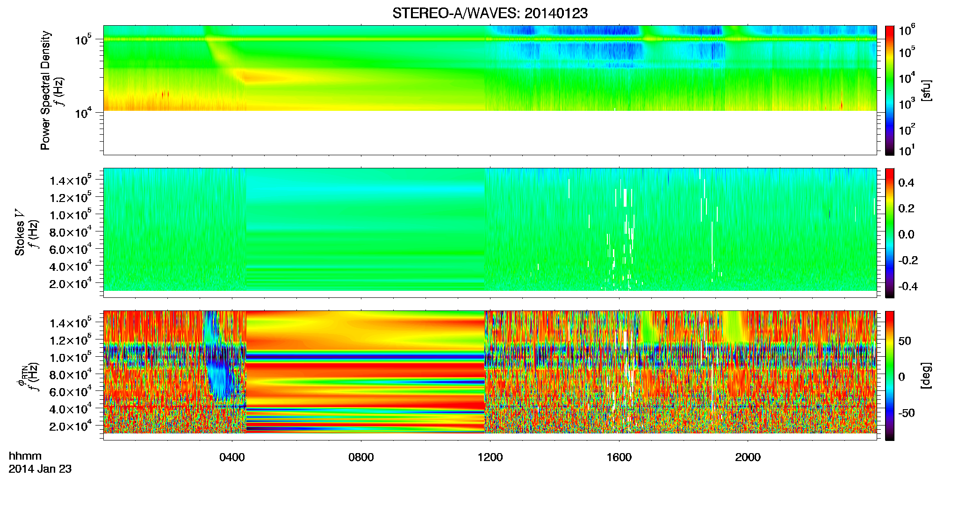The image size is (980, 505).
Task: Select the "1200" time axis tick label
Action: [x=490, y=457]
